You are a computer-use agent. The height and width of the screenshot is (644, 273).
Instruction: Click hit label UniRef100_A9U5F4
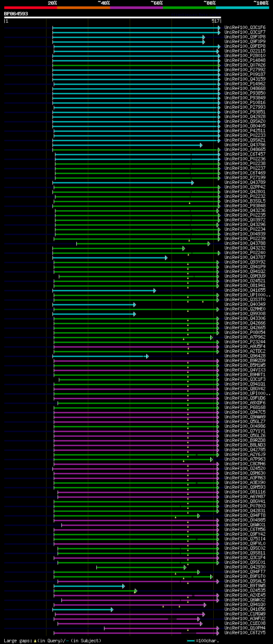tap(245, 347)
